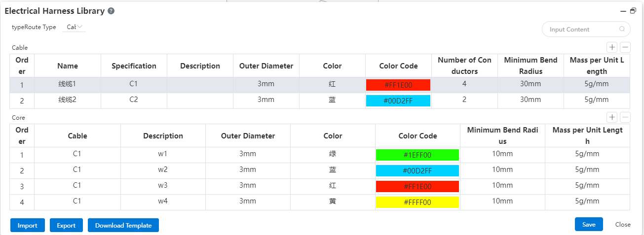This screenshot has height=235, width=644.
Task: Click Download Template button
Action: 123,225
